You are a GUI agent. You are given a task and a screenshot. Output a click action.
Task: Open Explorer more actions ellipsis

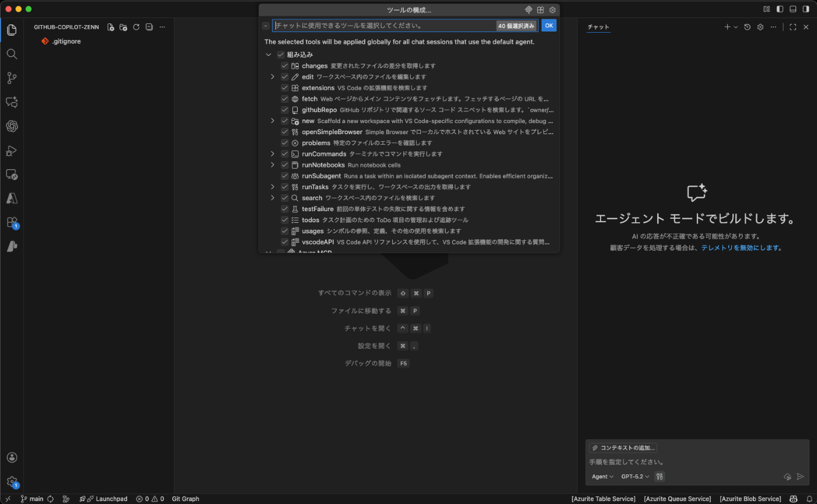click(162, 27)
